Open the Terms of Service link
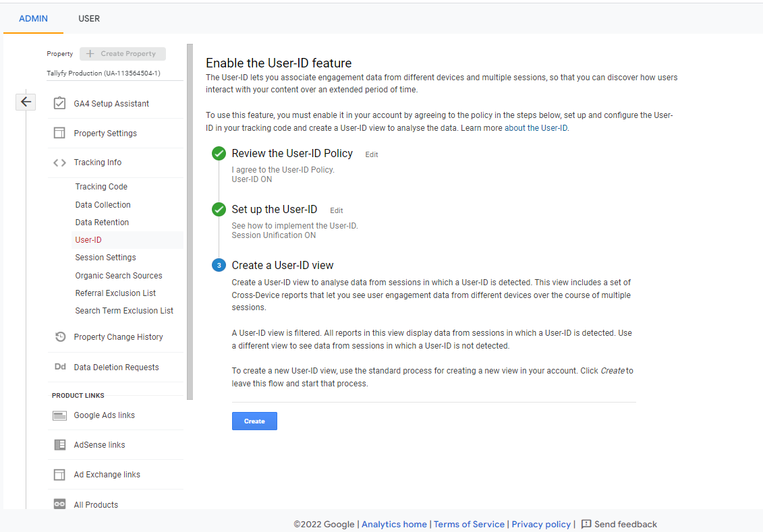763x532 pixels. coord(469,524)
